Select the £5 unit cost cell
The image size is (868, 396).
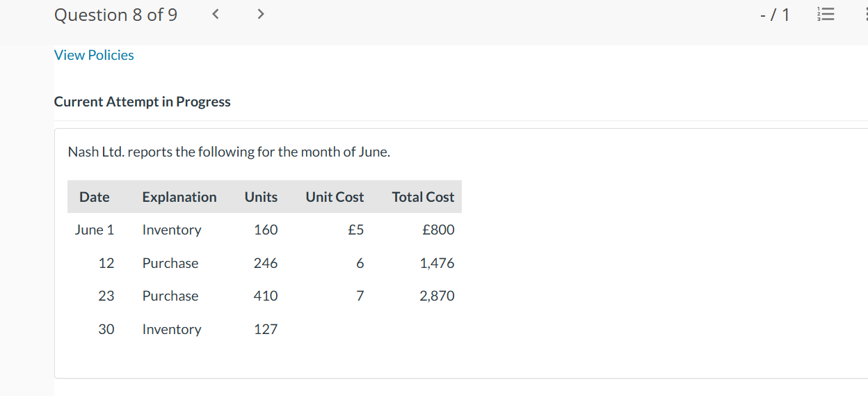355,230
